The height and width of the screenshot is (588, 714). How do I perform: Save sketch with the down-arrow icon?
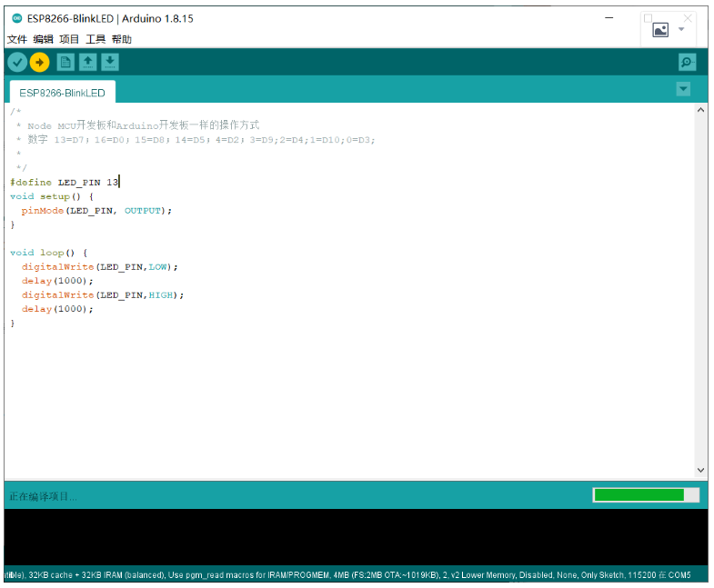110,63
